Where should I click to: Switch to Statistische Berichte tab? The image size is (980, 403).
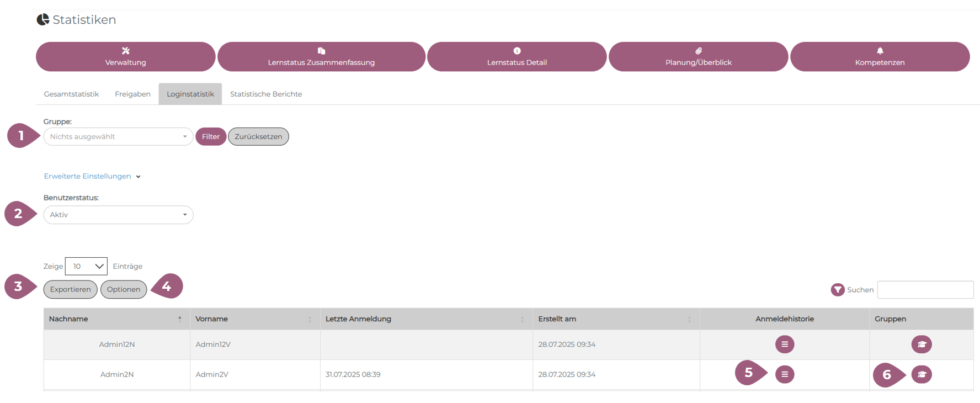tap(266, 94)
